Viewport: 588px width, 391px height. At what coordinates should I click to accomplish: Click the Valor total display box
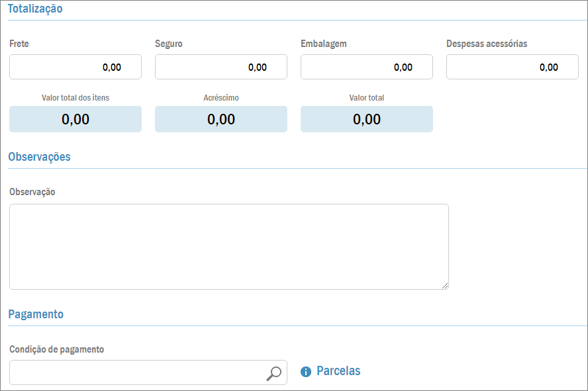[367, 119]
